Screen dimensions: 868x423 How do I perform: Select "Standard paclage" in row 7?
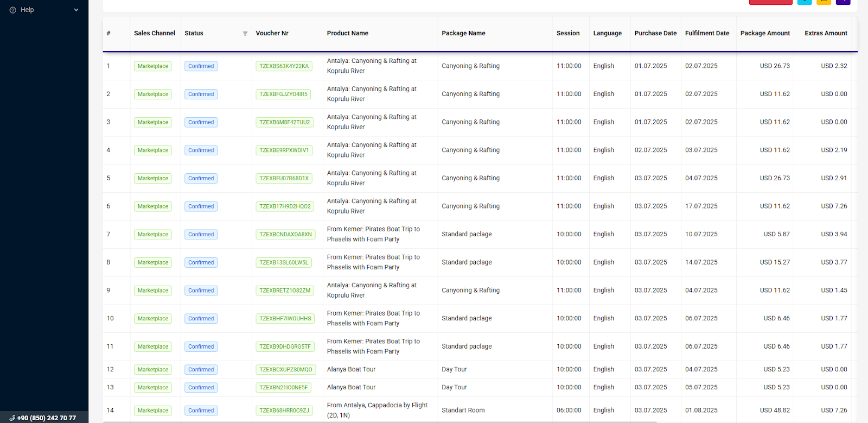coord(467,234)
